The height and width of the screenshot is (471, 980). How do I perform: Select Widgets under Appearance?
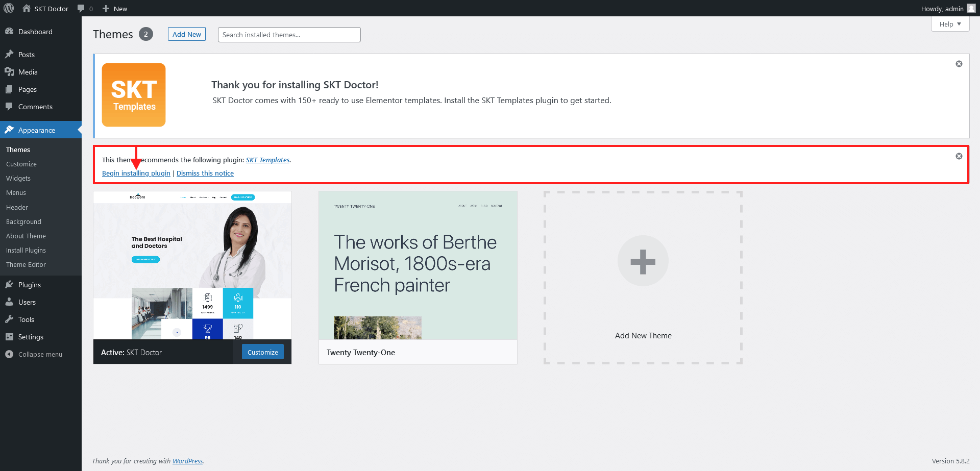click(18, 178)
